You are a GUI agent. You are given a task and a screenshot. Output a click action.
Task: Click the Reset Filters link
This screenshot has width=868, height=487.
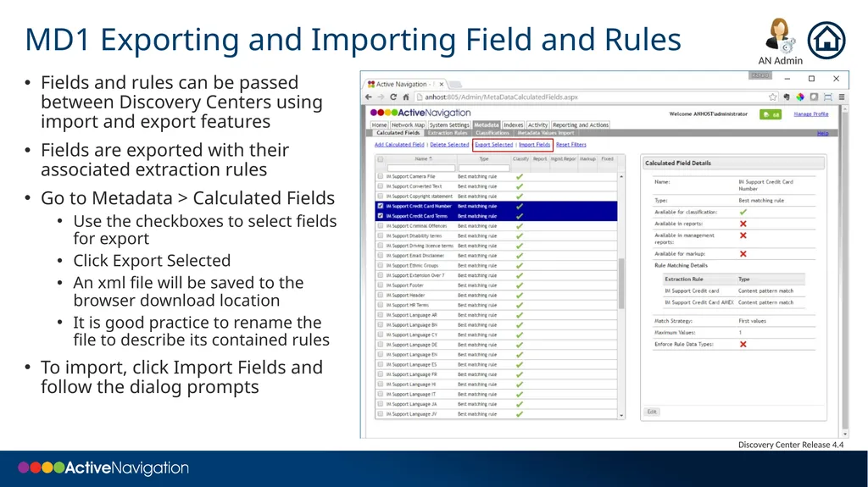pos(571,145)
